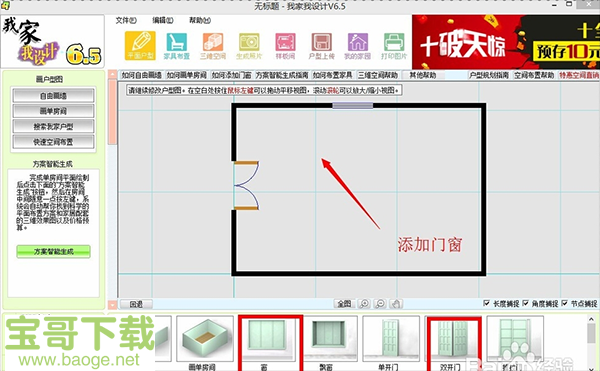Choose the 单开门 single door item

390,339
